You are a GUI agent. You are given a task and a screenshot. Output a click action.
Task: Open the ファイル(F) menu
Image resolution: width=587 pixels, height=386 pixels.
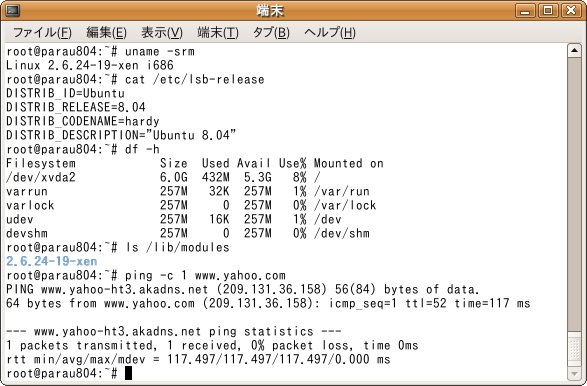coord(42,33)
